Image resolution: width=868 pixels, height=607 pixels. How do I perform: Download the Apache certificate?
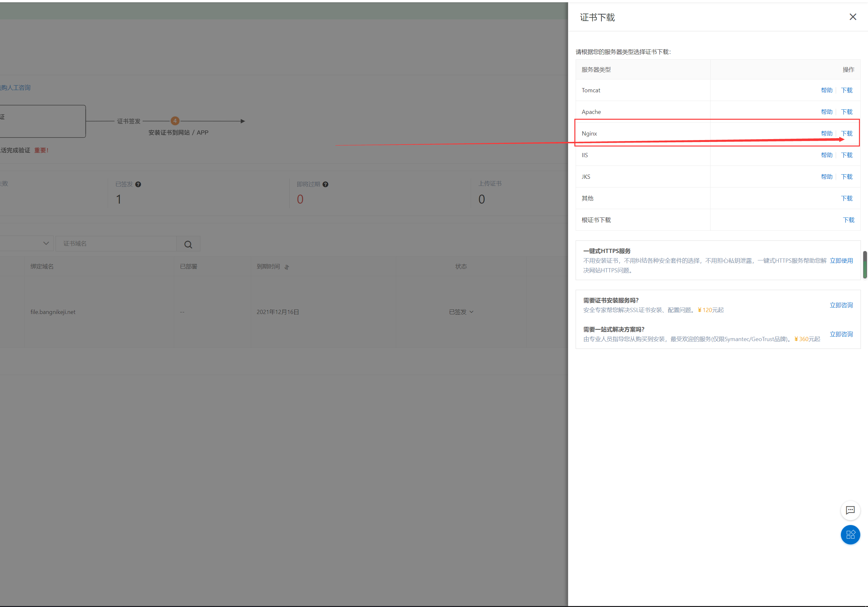846,112
